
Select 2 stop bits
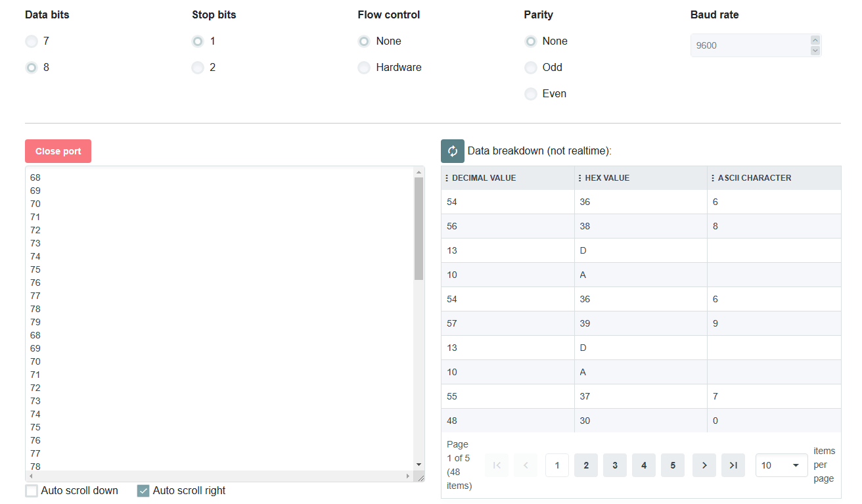pyautogui.click(x=198, y=68)
